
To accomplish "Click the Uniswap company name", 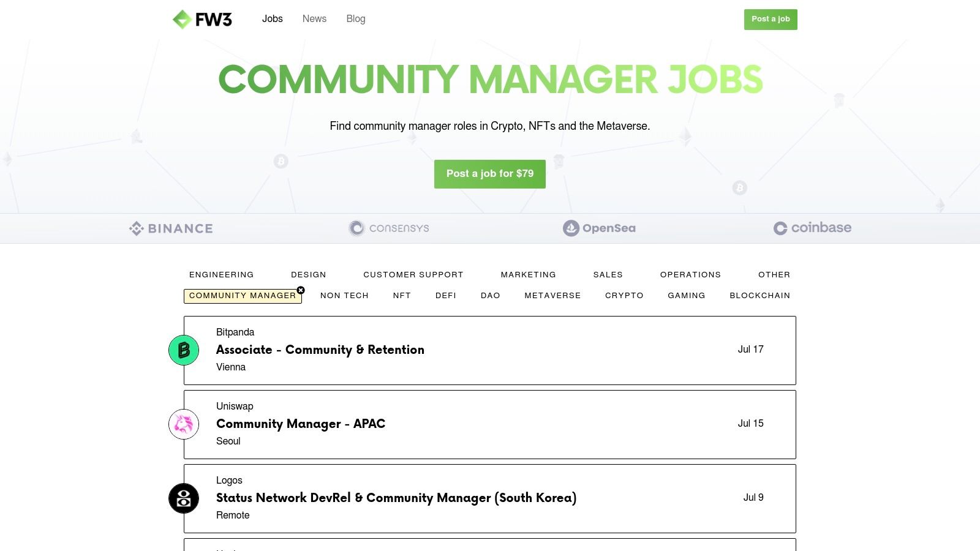I will click(x=235, y=407).
